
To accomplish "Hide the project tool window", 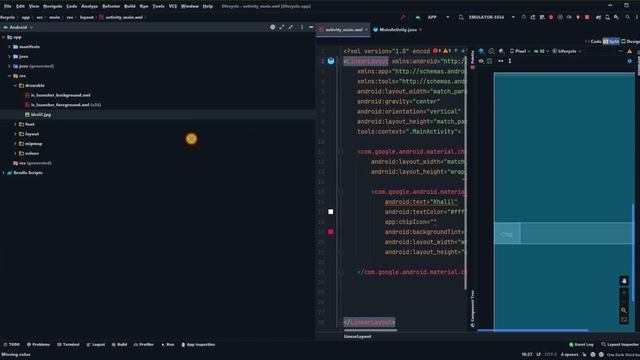I will [x=311, y=27].
